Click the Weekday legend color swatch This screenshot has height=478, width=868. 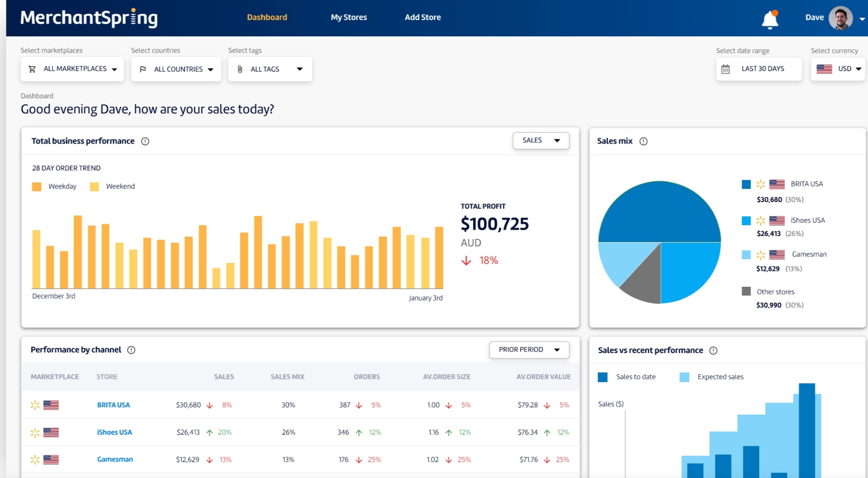coord(37,187)
